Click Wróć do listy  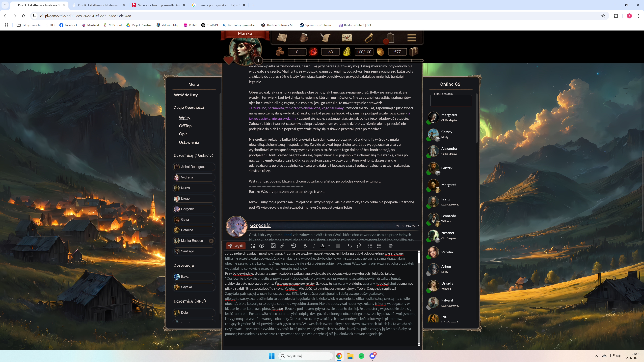[186, 95]
